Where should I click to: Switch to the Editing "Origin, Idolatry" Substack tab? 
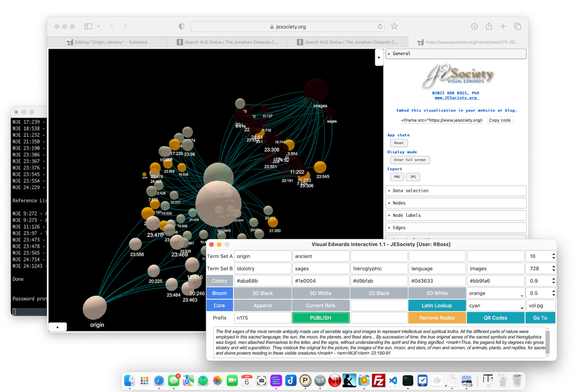pos(107,42)
